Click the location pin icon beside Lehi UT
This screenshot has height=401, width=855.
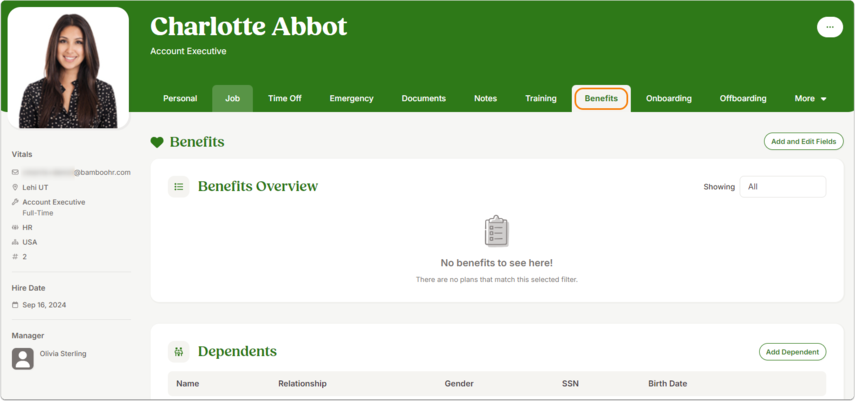[x=15, y=187]
